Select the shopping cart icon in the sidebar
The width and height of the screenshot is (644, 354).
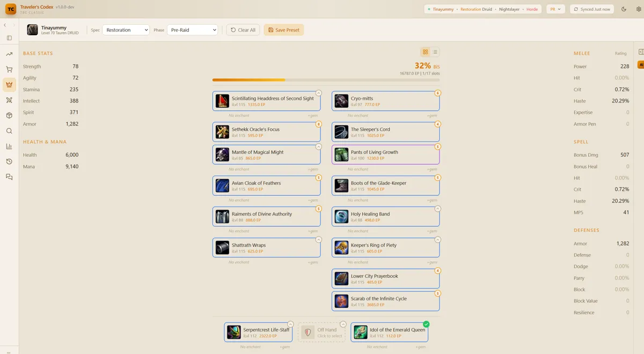point(9,69)
